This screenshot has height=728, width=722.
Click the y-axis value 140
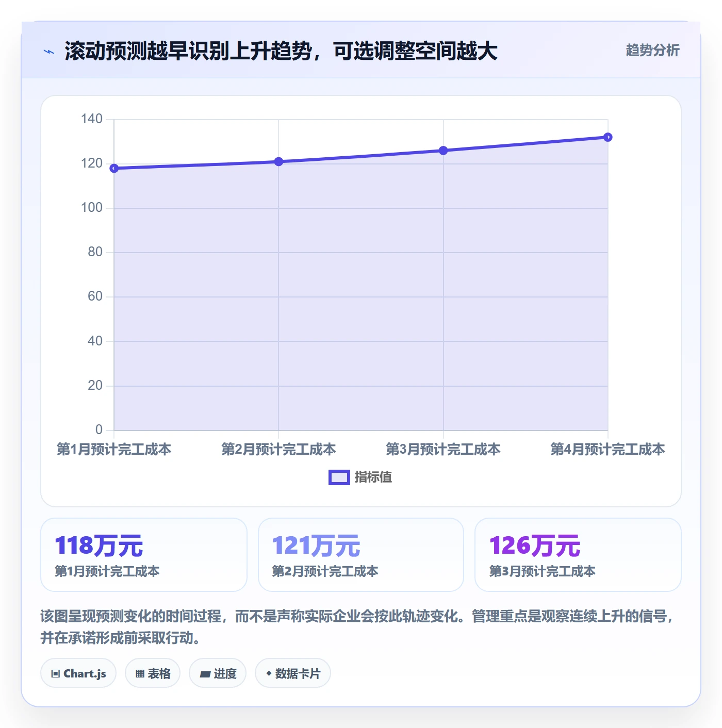pos(92,119)
